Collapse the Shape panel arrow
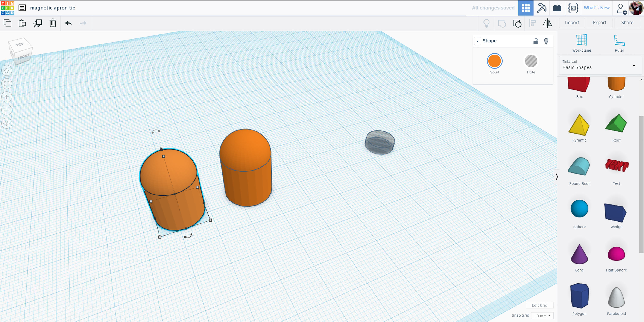644x322 pixels. click(x=477, y=41)
